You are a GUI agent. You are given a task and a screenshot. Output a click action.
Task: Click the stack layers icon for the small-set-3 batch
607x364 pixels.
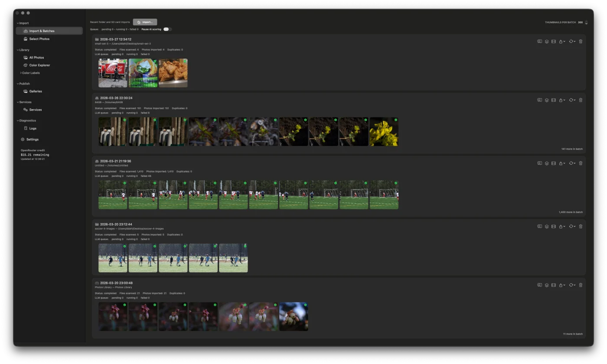547,42
